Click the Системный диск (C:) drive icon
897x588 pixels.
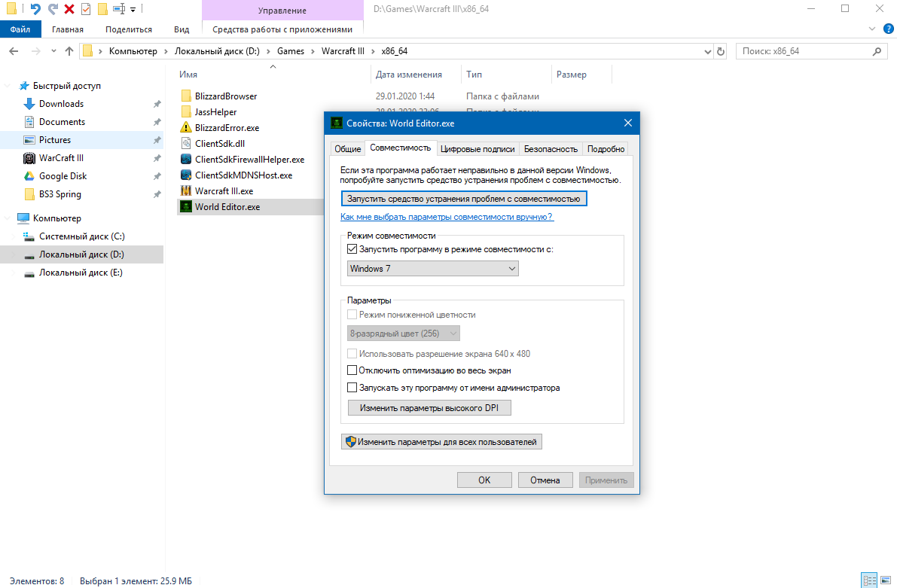click(29, 236)
